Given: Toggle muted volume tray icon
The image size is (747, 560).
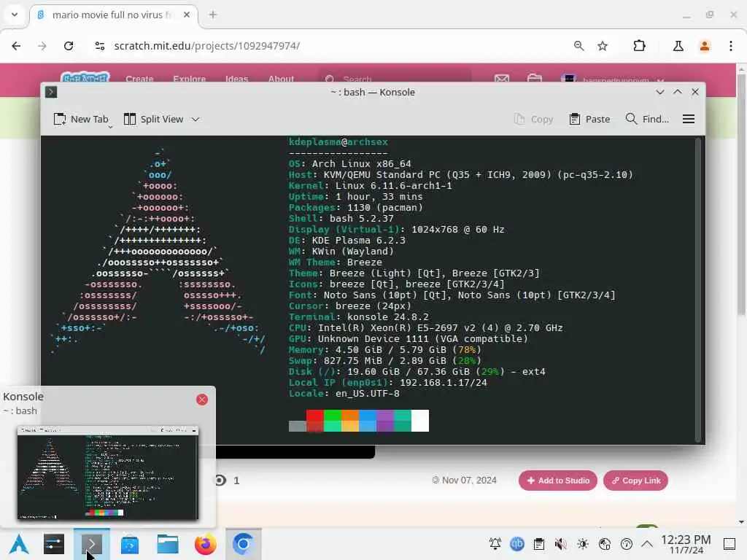Looking at the screenshot, I should coord(561,544).
